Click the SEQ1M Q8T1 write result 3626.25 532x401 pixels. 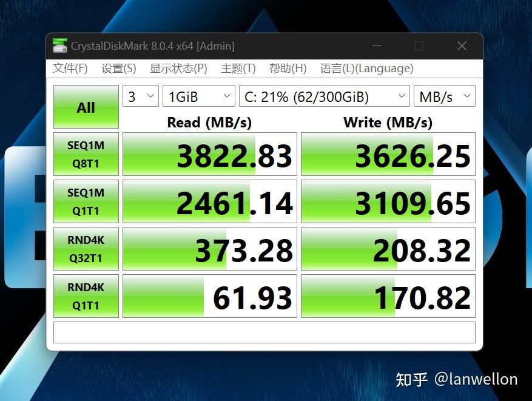[388, 154]
